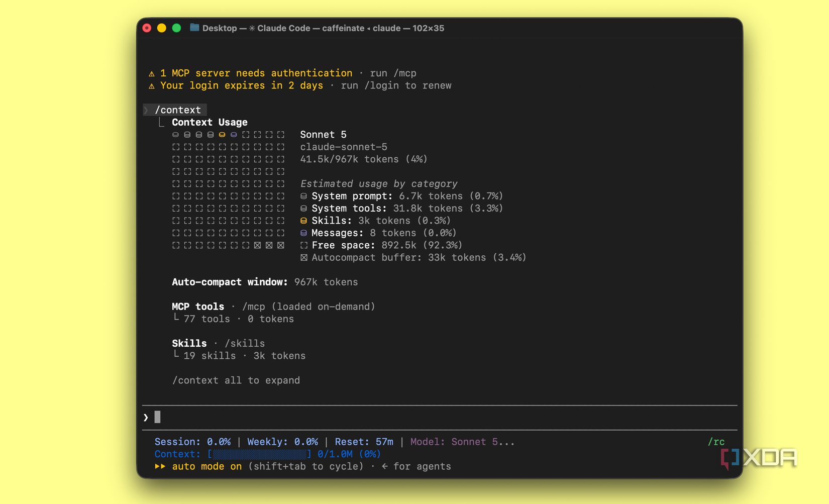
Task: Click the /rc shortcut text
Action: coord(716,442)
